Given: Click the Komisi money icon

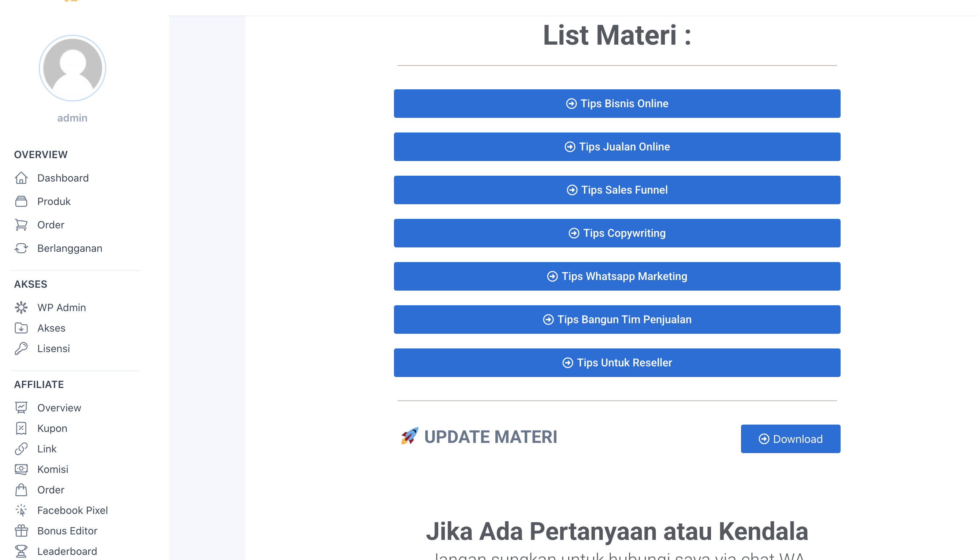Looking at the screenshot, I should point(21,469).
